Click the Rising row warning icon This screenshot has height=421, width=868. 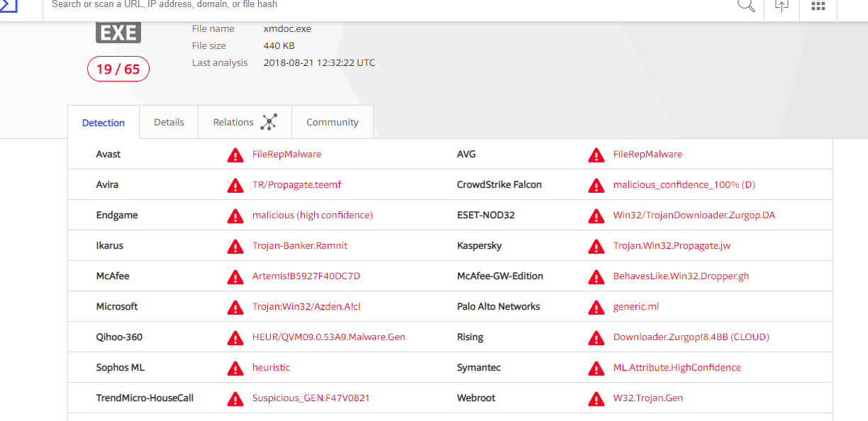(596, 337)
